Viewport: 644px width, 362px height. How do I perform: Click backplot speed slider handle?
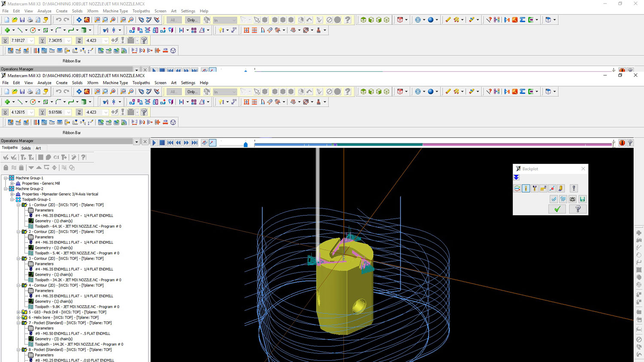pos(246,144)
